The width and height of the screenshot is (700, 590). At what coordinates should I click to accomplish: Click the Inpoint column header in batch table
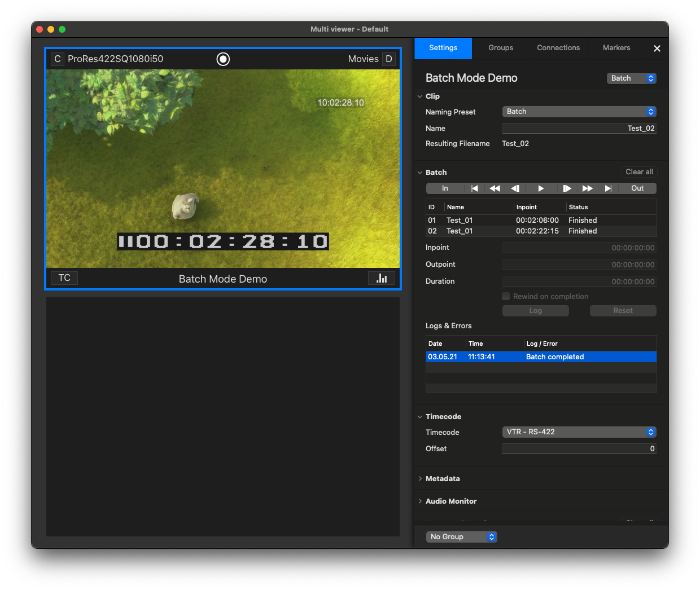(x=540, y=207)
